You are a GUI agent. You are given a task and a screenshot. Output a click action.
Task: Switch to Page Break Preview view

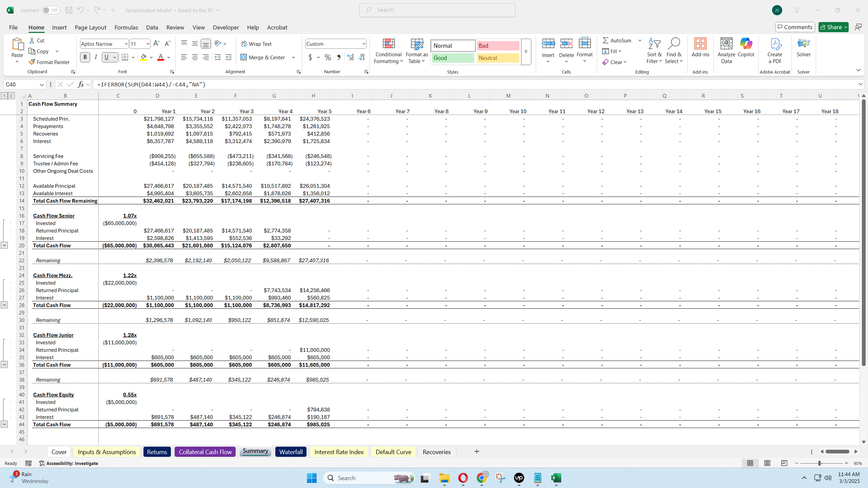pos(784,463)
